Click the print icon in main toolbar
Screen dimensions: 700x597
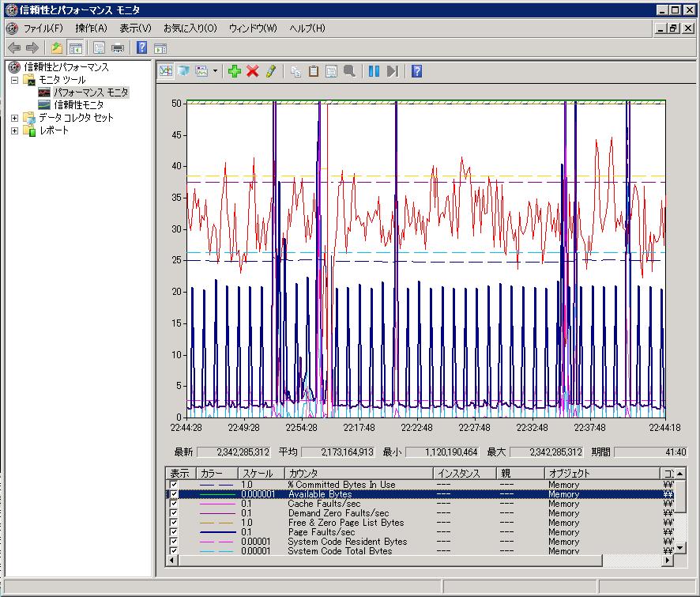tap(118, 47)
